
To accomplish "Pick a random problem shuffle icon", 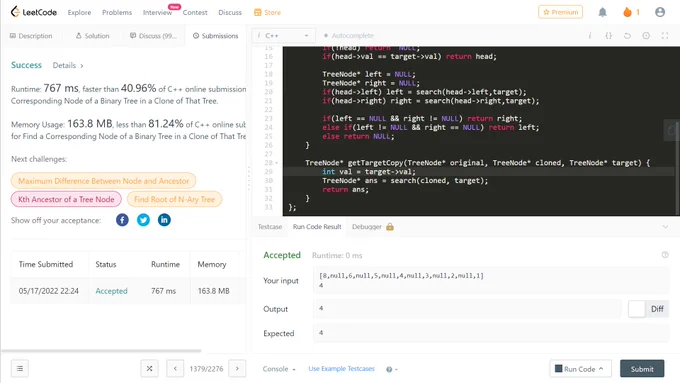I will tap(149, 369).
